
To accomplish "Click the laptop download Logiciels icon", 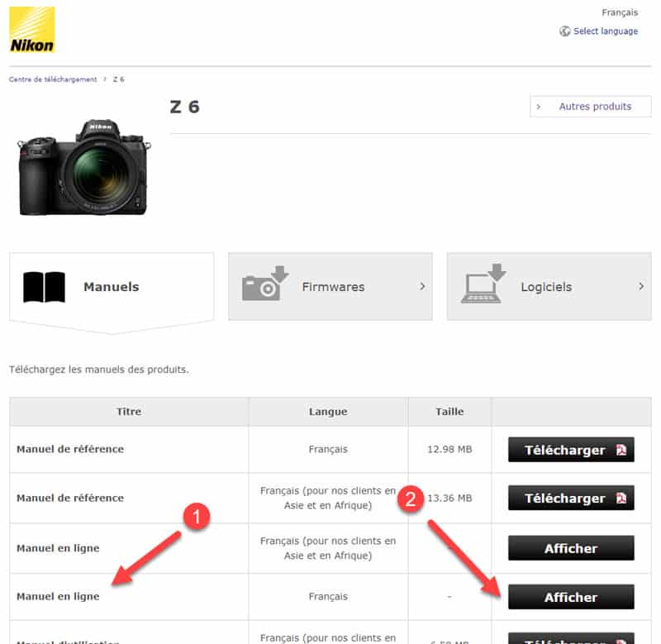I will point(483,284).
